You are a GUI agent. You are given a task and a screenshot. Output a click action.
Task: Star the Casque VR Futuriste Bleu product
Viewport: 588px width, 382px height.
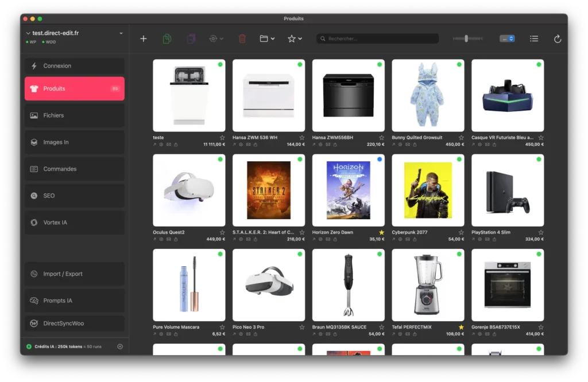pyautogui.click(x=541, y=138)
